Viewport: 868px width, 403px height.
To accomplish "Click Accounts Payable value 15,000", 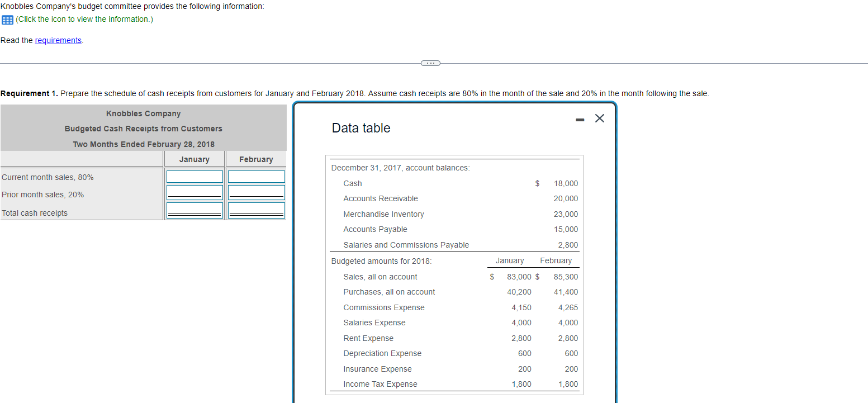I will [566, 229].
